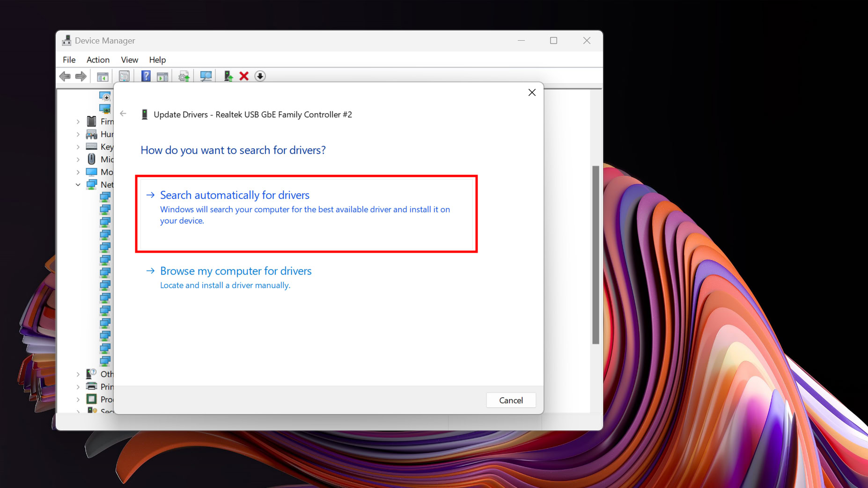Viewport: 868px width, 488px height.
Task: Select the Mice icon in the tree
Action: (92, 159)
